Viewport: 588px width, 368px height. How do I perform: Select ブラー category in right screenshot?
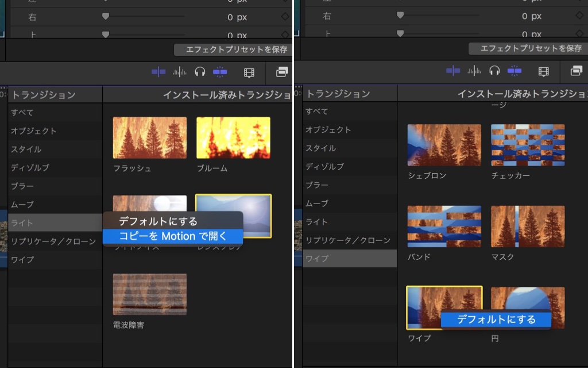[x=350, y=185]
